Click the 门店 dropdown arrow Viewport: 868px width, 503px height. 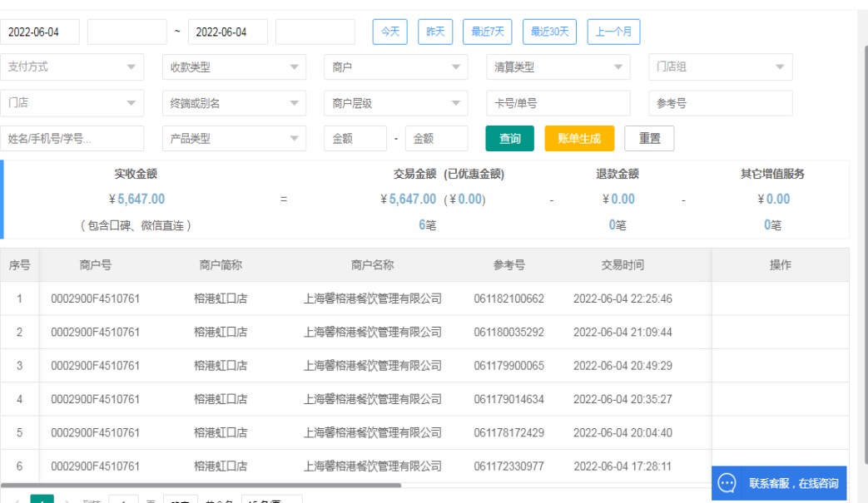coord(131,103)
